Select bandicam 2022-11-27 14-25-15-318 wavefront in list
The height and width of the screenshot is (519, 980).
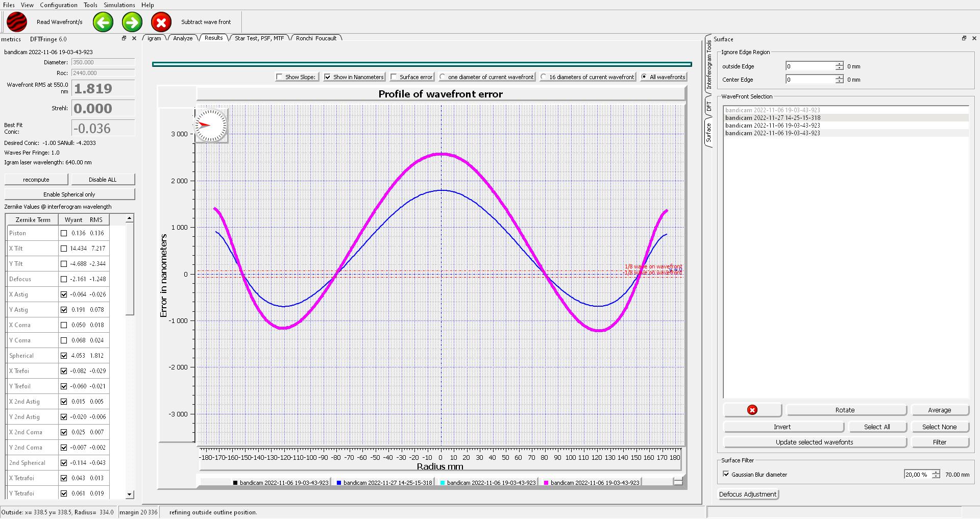coord(772,118)
